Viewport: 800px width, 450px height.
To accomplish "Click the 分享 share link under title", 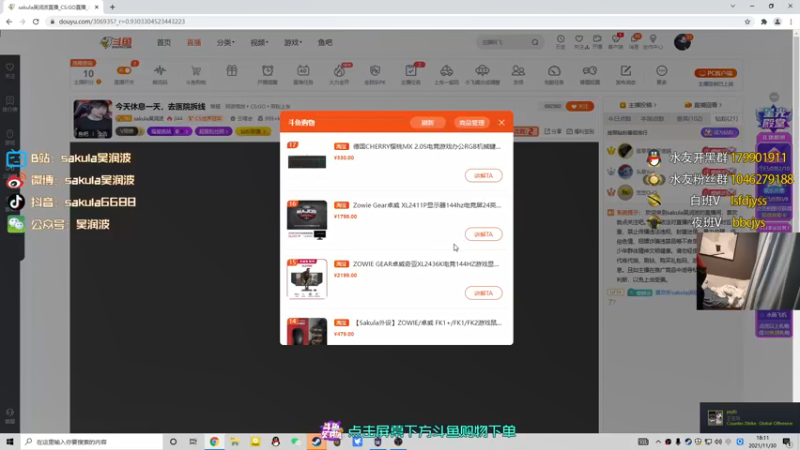I will pos(554,131).
